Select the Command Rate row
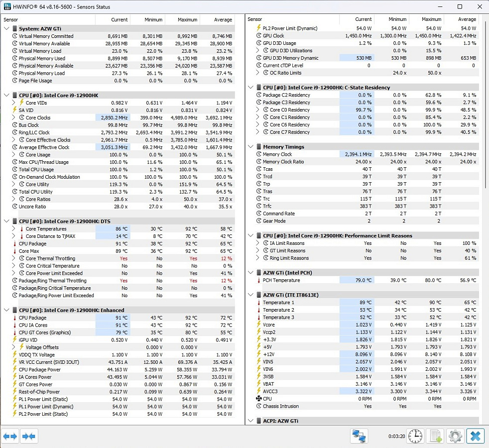Viewport: 489px width, 448px height. 367,214
